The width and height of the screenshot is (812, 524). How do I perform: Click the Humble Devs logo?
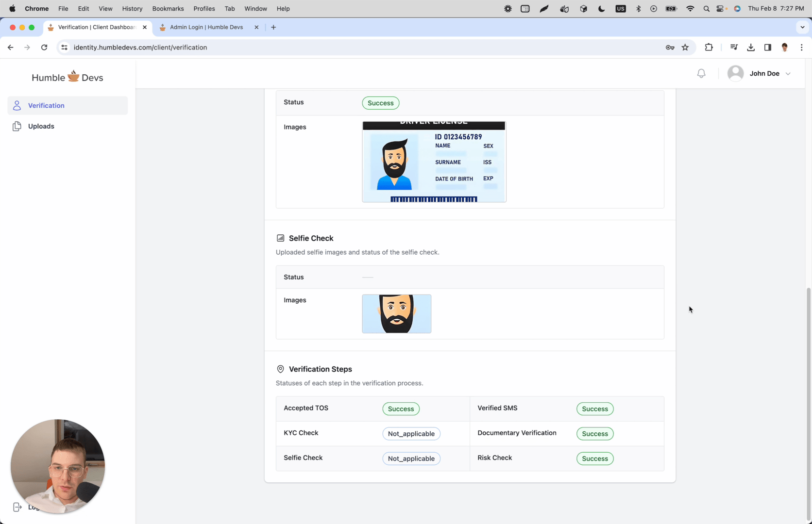[68, 77]
